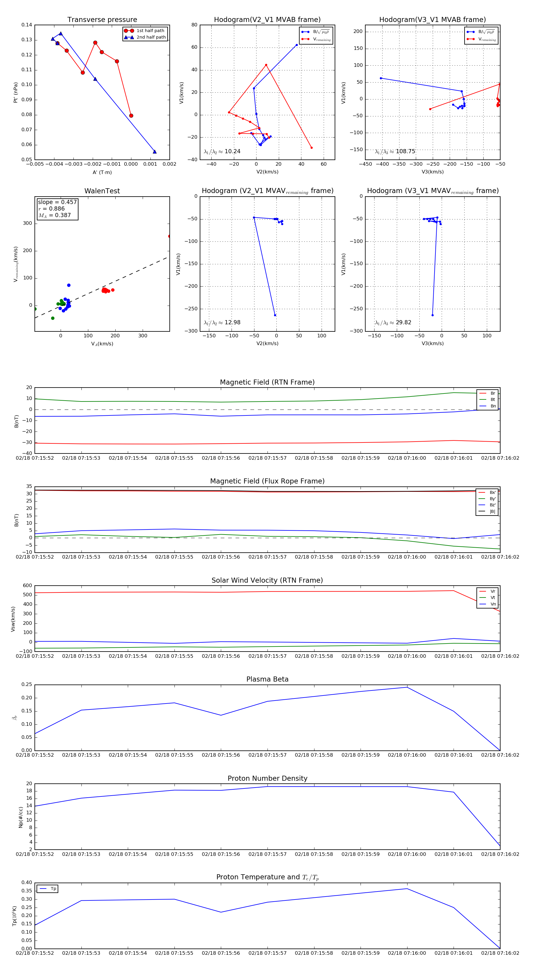
Task: Click the eigenvalue ratio value "12.98"
Action: point(232,323)
